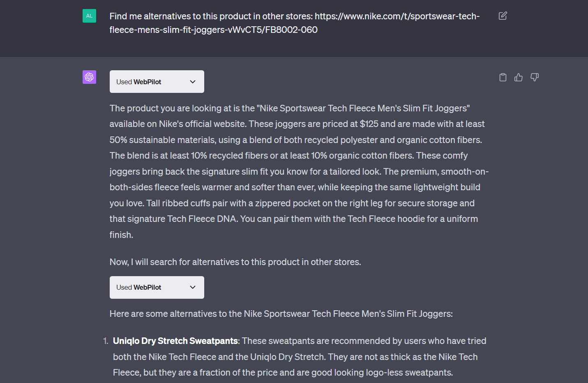Click the green AL user avatar

[x=89, y=16]
